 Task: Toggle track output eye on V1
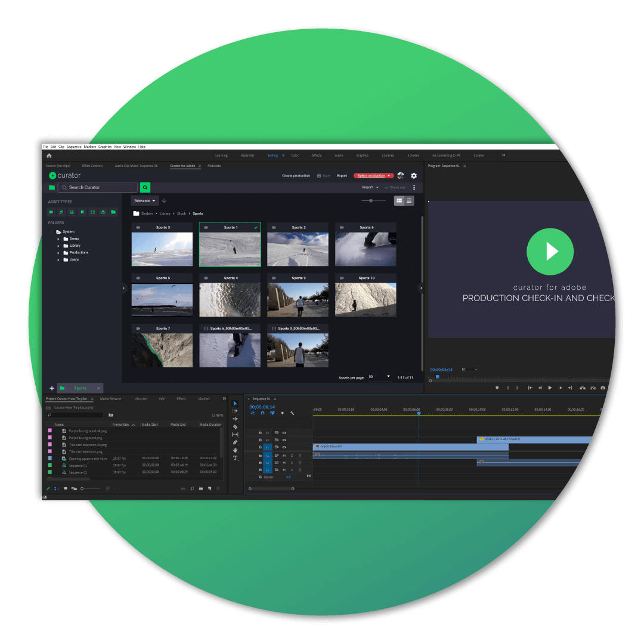(284, 447)
